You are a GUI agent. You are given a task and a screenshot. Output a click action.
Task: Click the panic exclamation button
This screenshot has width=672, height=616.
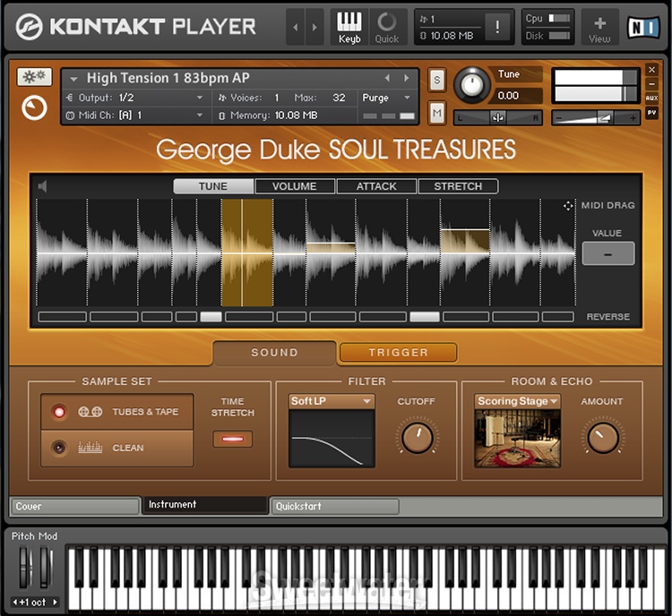point(497,27)
